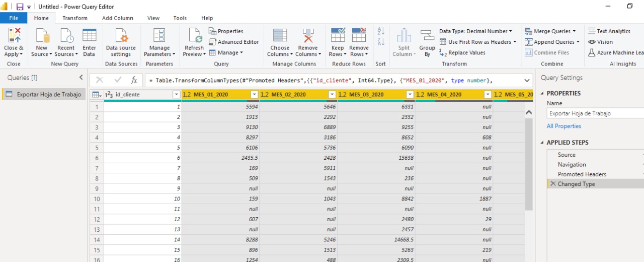Viewport: 644px width, 262px height.
Task: Open Azure Machine Learning
Action: (x=616, y=52)
